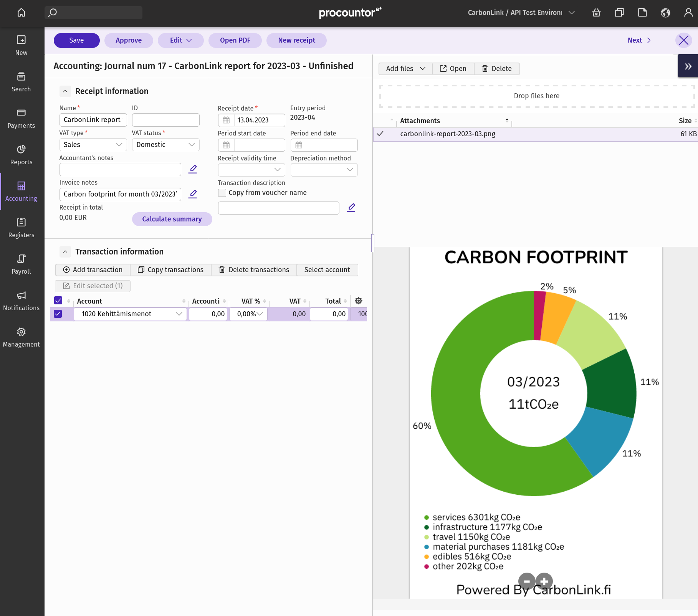Open the Receipt date calendar icon
698x616 pixels.
tap(226, 120)
